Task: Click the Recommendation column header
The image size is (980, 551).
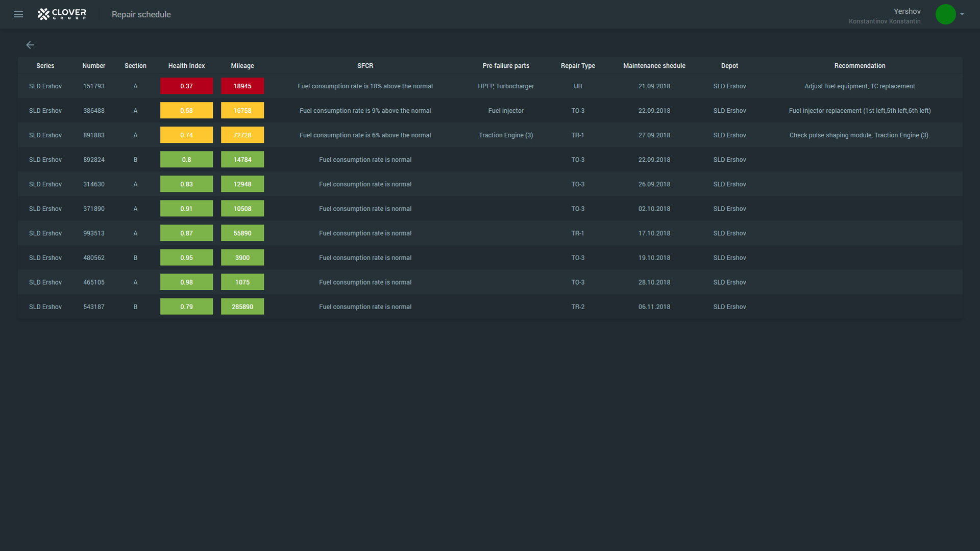Action: coord(860,66)
